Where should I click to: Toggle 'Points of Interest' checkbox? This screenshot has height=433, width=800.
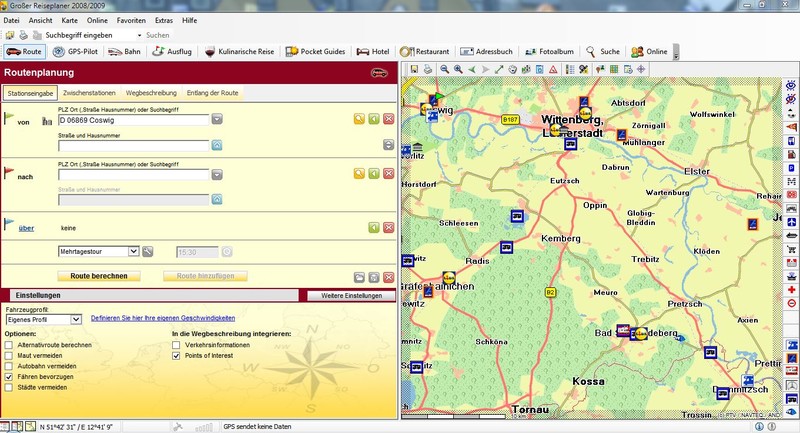177,355
